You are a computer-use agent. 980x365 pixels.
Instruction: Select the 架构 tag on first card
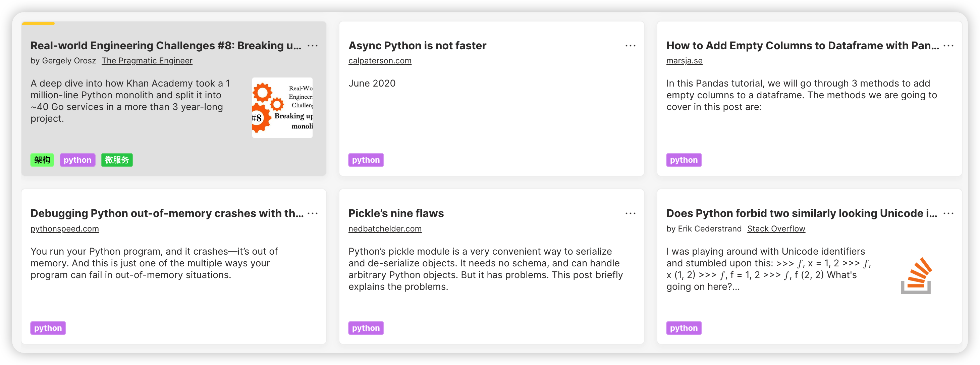click(42, 160)
